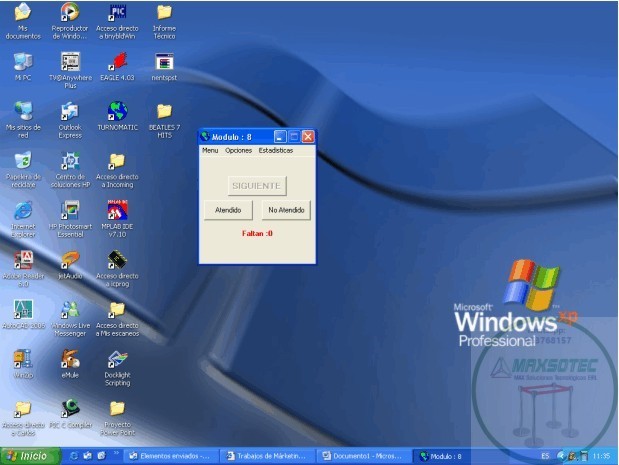Switch to Documento1 Microsoft Word taskbar item

(x=364, y=456)
